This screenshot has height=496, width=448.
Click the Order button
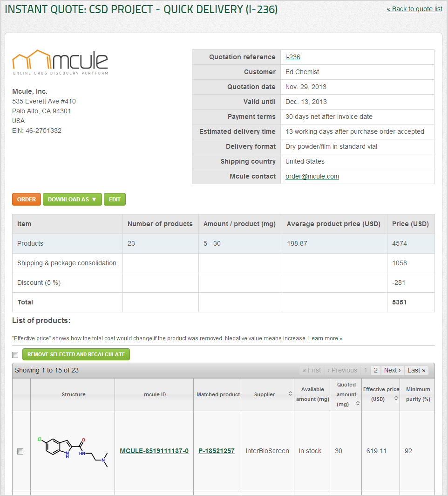(26, 199)
